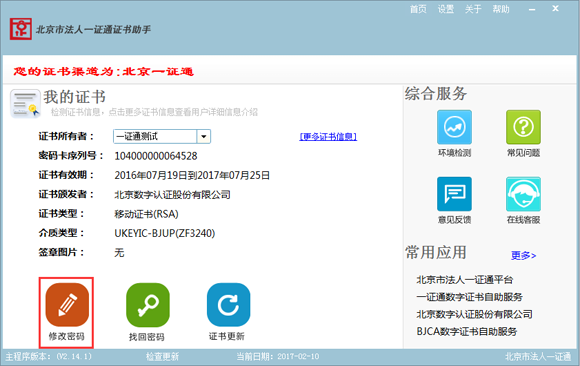Run 环境检测 environment check icon
Viewport: 580px width, 366px height.
(454, 127)
